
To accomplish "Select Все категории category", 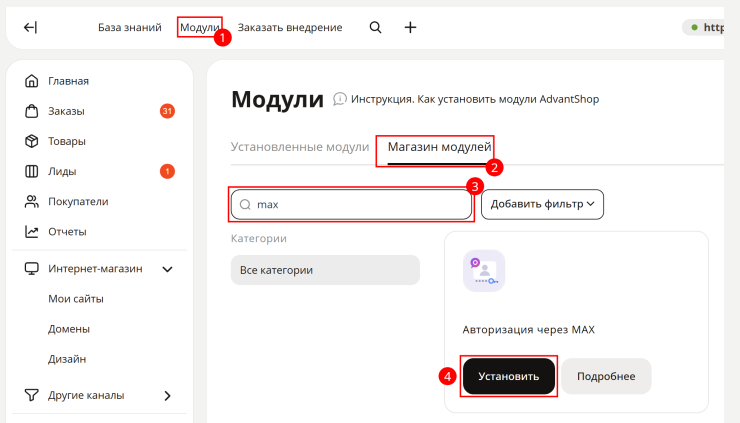I will tap(325, 270).
